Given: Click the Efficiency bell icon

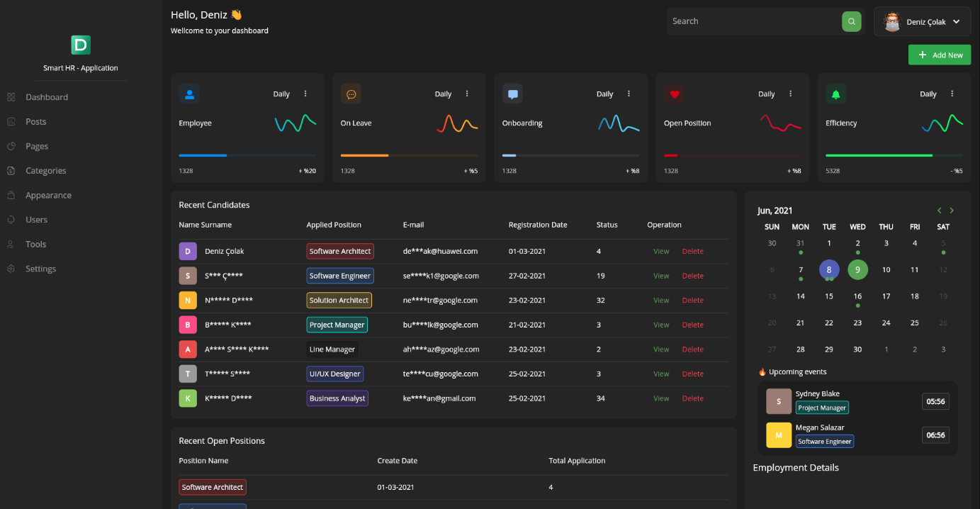Looking at the screenshot, I should [835, 94].
